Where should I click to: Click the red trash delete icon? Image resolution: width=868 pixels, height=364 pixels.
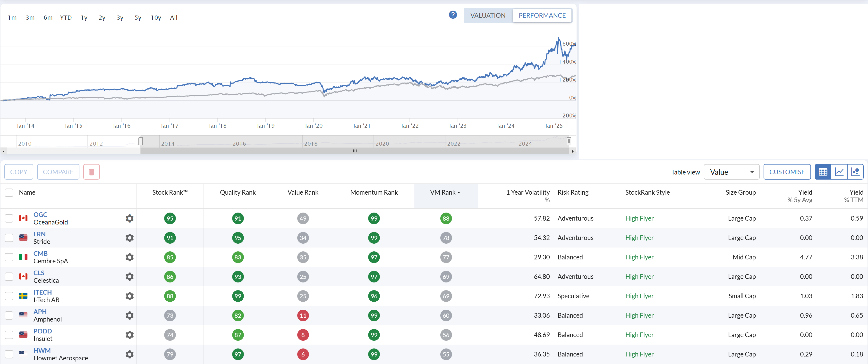tap(91, 172)
